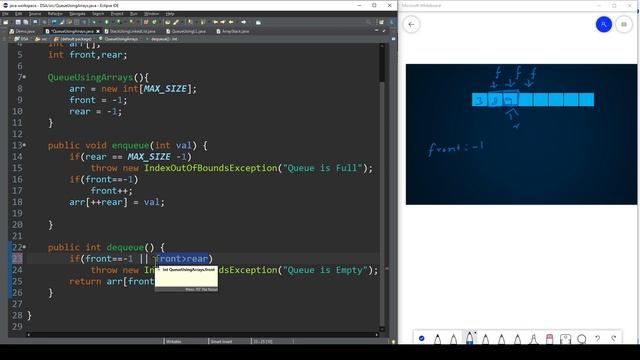Select the highlighter tool in Whiteboard
This screenshot has height=360, width=640.
point(533,338)
